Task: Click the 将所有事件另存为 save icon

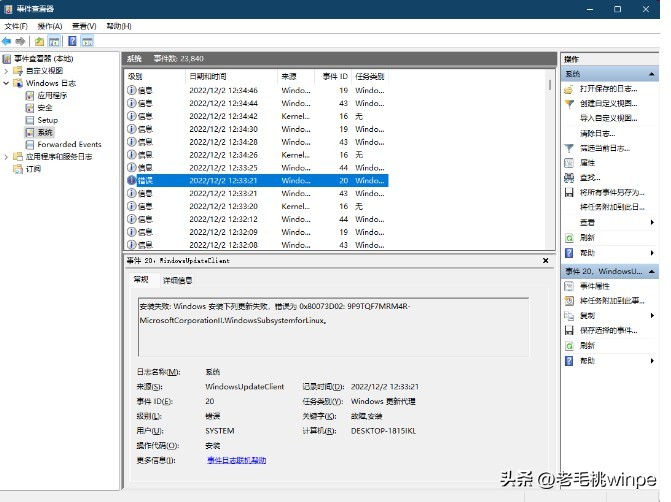Action: click(x=569, y=193)
